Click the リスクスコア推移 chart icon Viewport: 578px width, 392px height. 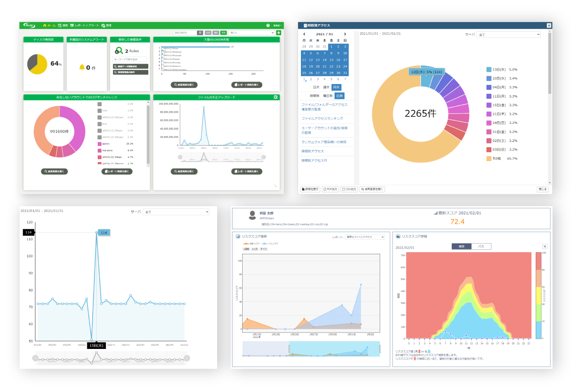click(238, 237)
